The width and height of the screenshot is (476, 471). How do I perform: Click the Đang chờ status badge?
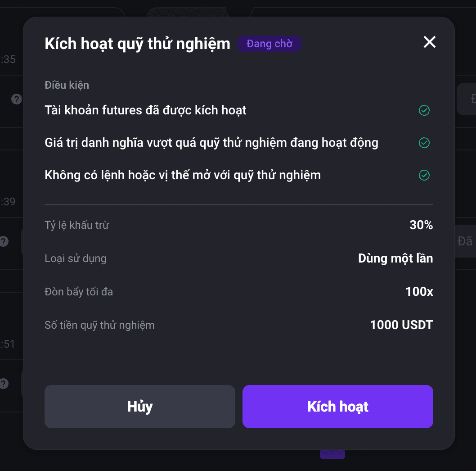pyautogui.click(x=269, y=44)
